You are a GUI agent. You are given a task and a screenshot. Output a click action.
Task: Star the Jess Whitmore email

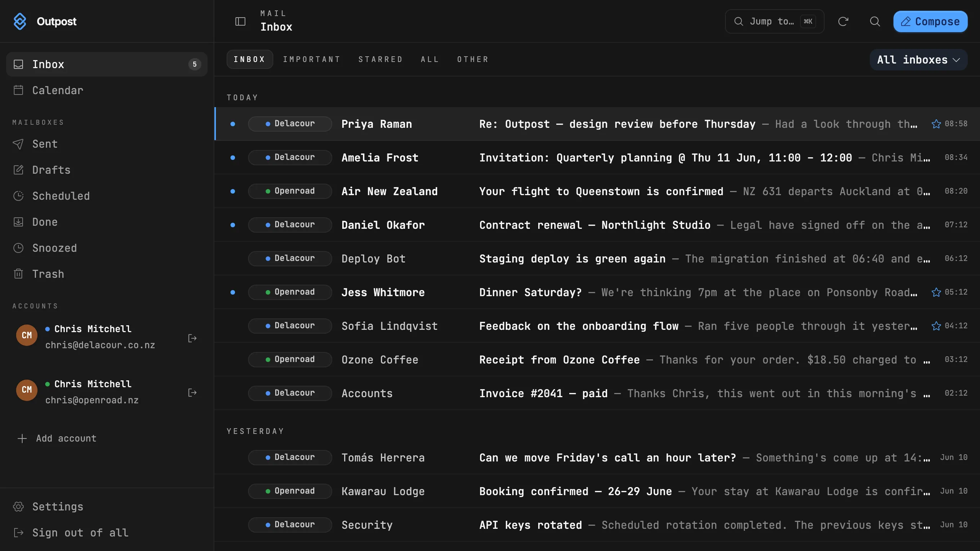coord(936,292)
